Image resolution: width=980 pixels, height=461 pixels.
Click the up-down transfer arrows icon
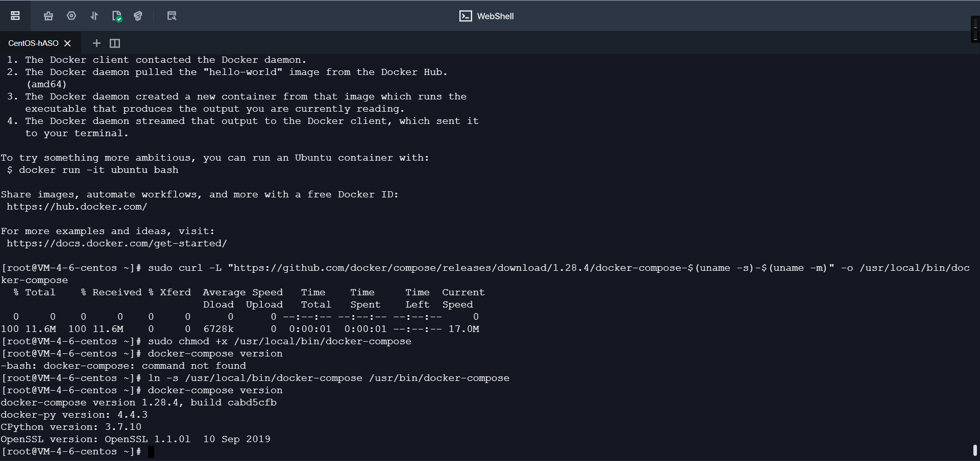94,16
